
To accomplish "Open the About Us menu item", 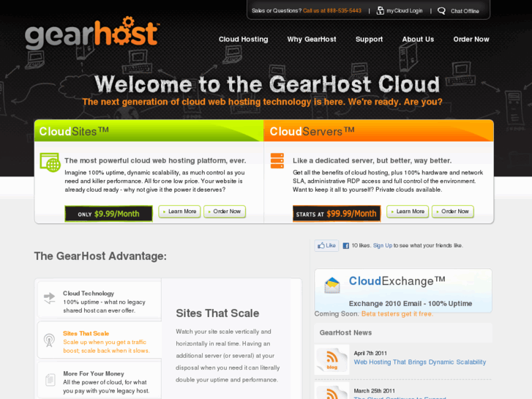I will click(418, 40).
